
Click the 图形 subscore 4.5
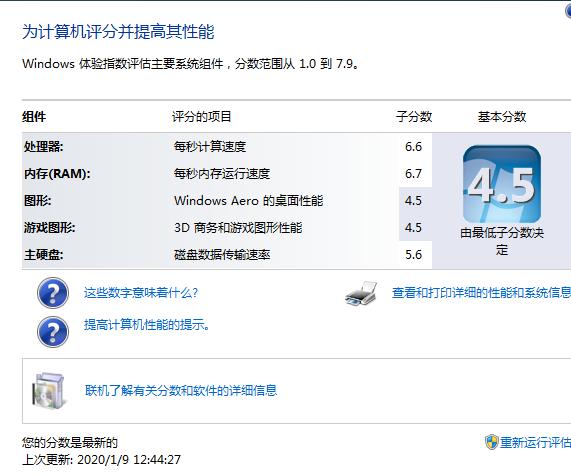413,201
